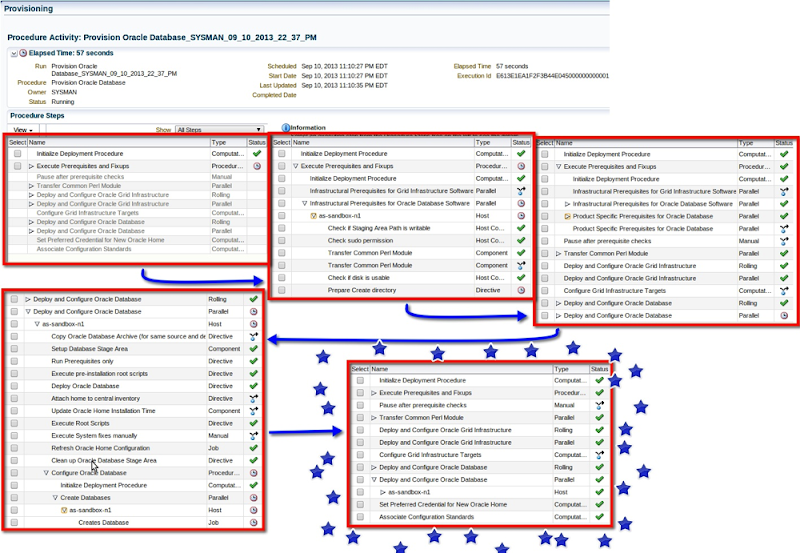Click the Execute pre-installation root scripts name
This screenshot has width=800, height=553.
coord(99,373)
